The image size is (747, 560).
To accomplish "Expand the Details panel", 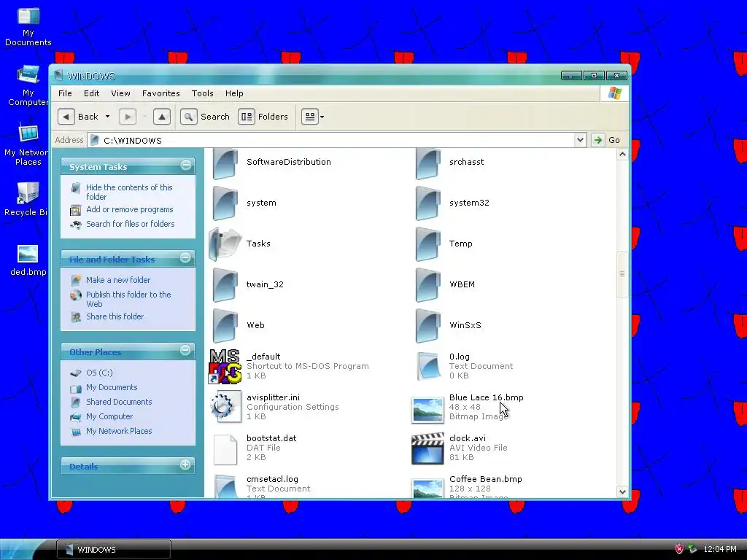I will (x=186, y=464).
